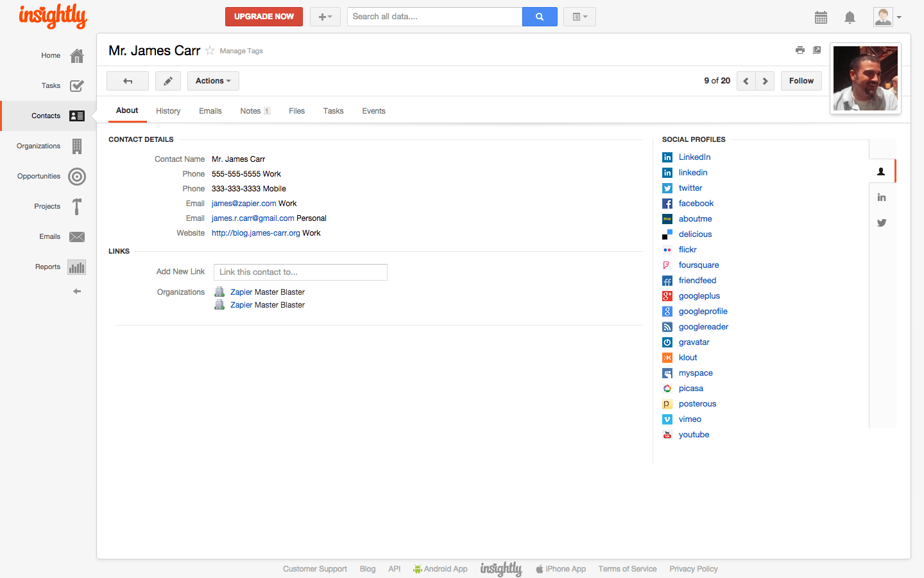Collapse the sidebar with the arrow
The height and width of the screenshot is (578, 924).
(x=77, y=292)
